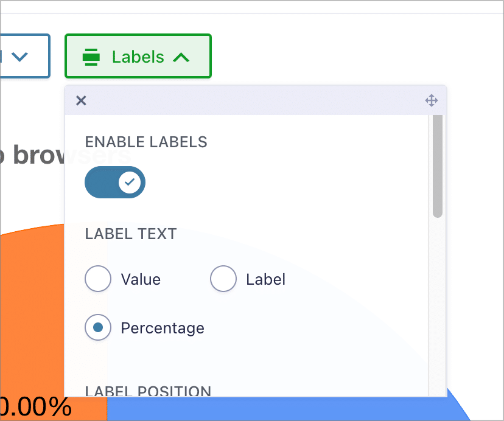The height and width of the screenshot is (421, 504).
Task: Open the blue dropdown left of Labels
Action: [25, 56]
